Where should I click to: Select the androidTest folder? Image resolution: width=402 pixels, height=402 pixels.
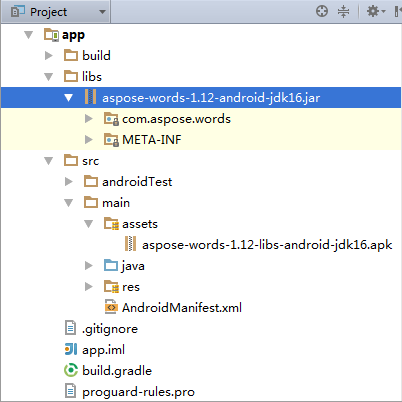click(137, 182)
